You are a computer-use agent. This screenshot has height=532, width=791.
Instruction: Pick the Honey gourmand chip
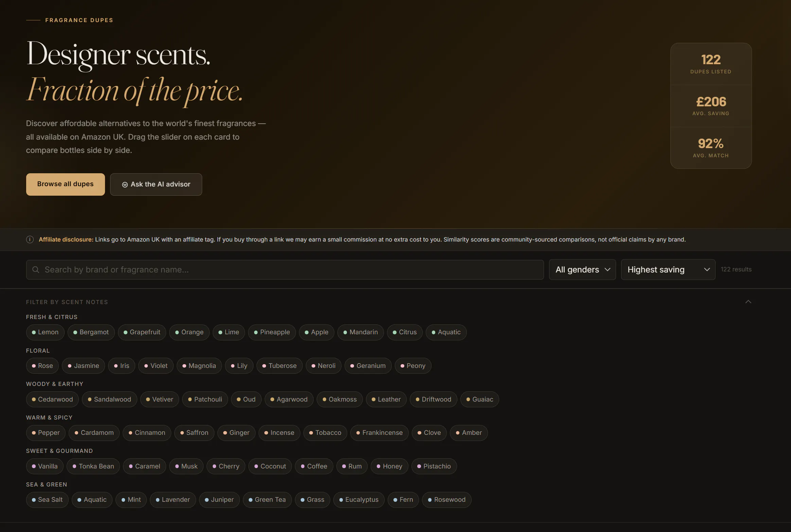pos(389,466)
